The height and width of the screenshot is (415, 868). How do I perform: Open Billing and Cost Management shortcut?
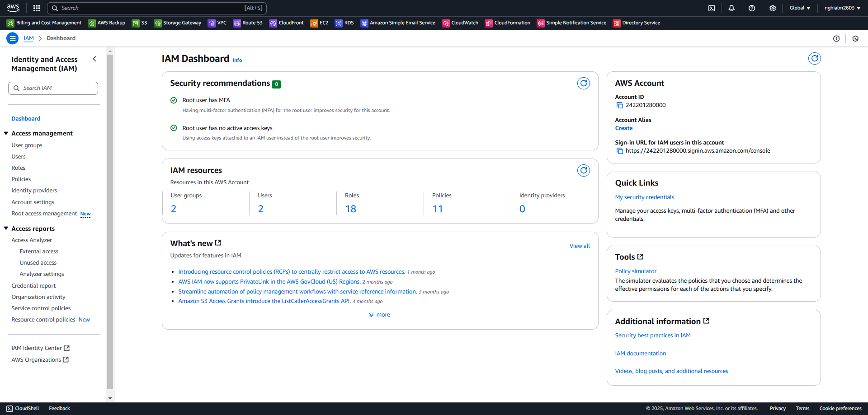pyautogui.click(x=44, y=23)
